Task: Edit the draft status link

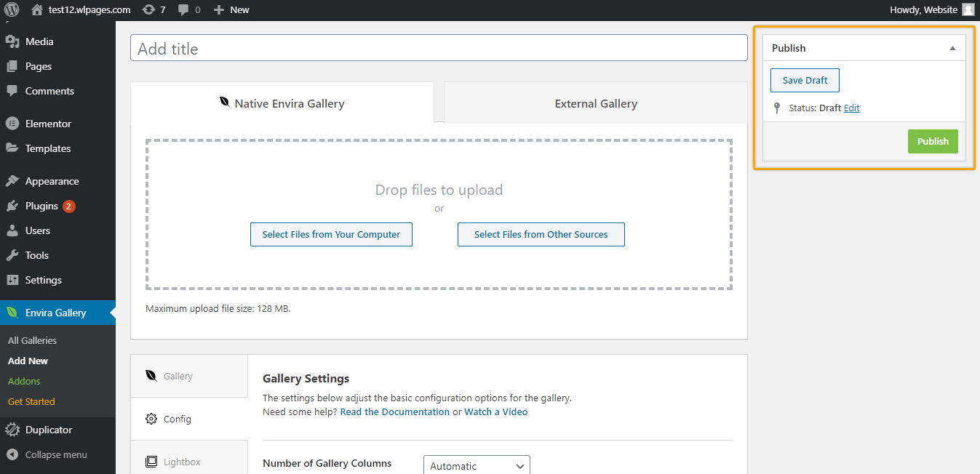Action: point(852,108)
